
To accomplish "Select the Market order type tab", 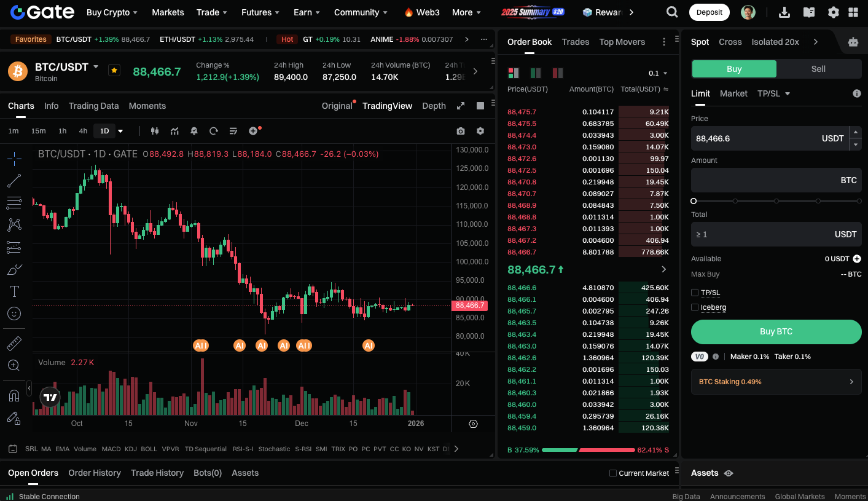I will tap(733, 93).
